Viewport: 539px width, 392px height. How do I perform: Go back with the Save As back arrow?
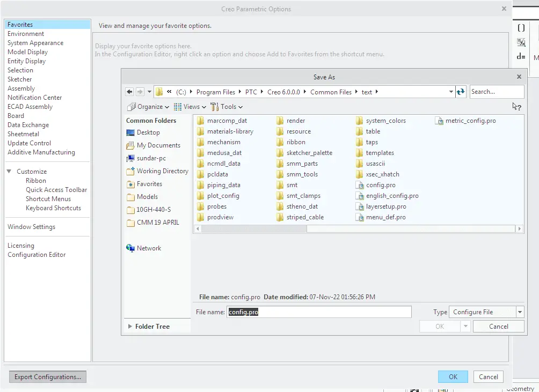pyautogui.click(x=129, y=92)
